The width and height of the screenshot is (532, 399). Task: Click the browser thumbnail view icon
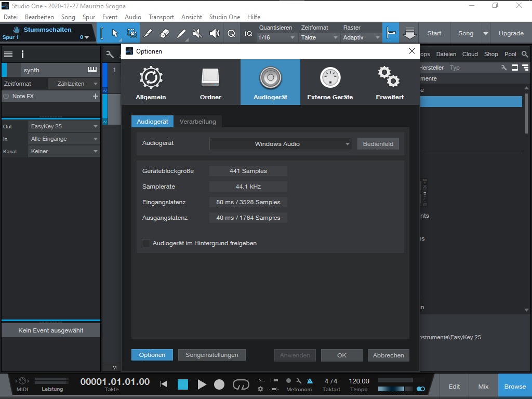(515, 68)
